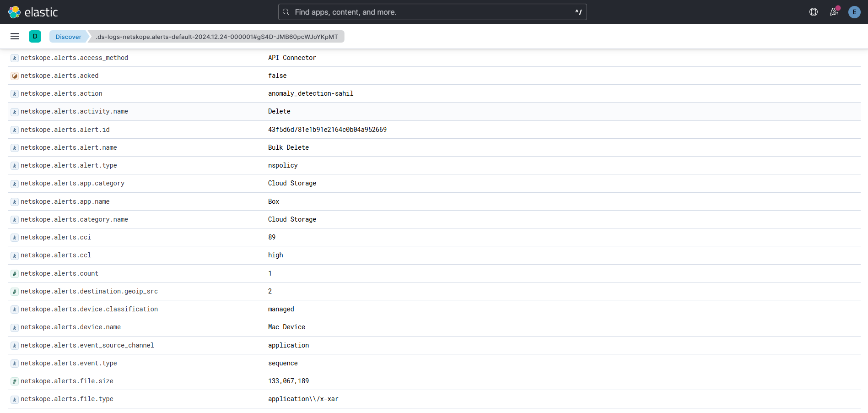Focus the Find apps, content search field
This screenshot has height=413, width=868.
[x=432, y=12]
